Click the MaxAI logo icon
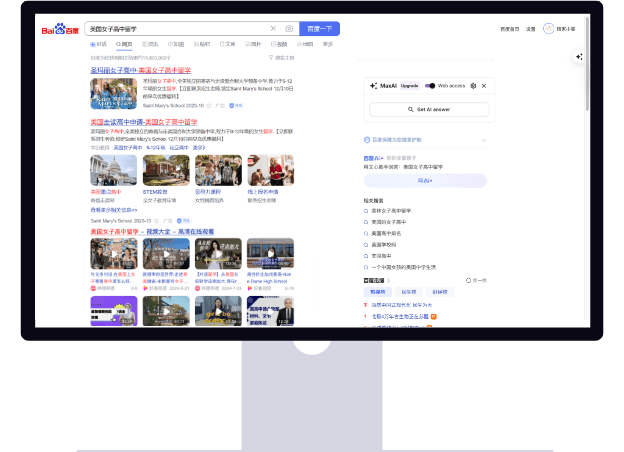624x452 pixels. (x=373, y=86)
